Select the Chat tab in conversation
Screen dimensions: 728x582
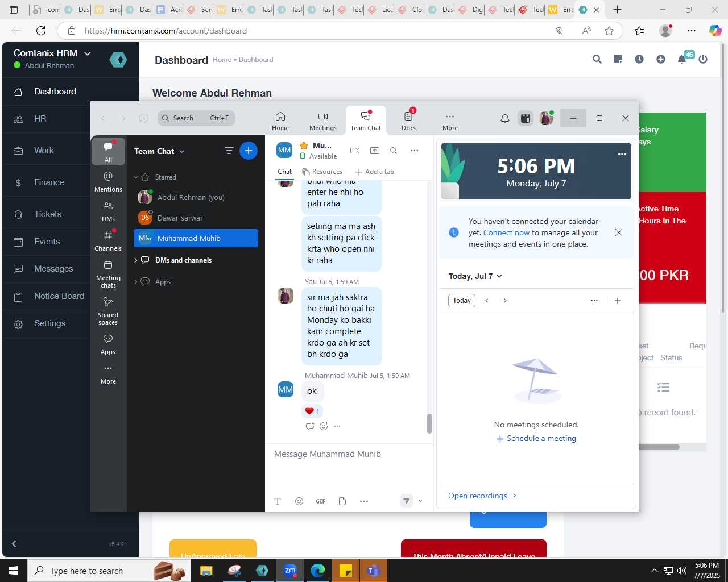(285, 172)
